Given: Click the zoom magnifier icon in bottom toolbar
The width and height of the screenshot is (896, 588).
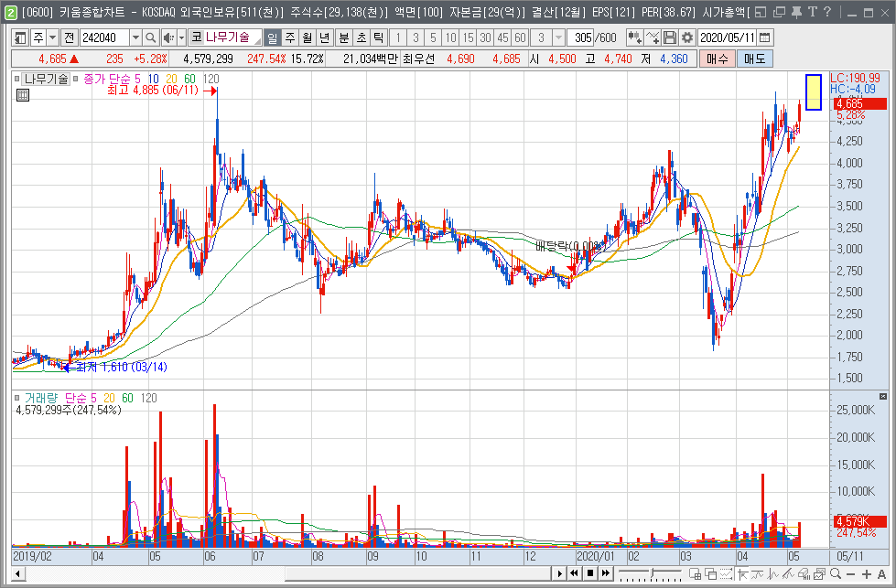Looking at the screenshot, I should pyautogui.click(x=836, y=573).
